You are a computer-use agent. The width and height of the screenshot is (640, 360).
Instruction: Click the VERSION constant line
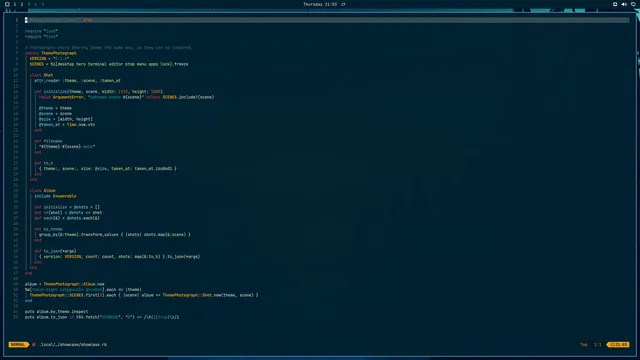(x=49, y=58)
